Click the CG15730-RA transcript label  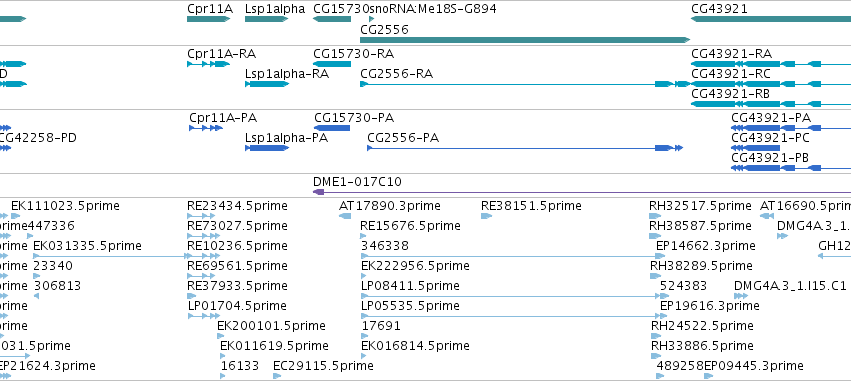coord(353,54)
